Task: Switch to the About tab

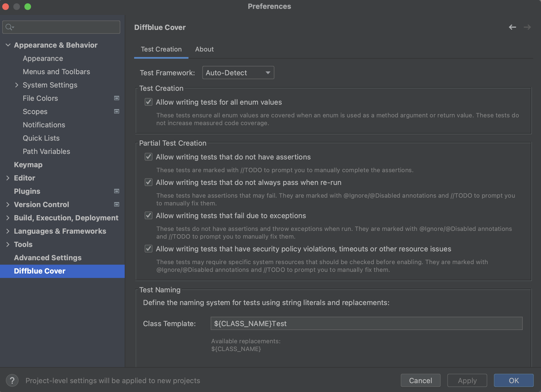Action: pyautogui.click(x=204, y=49)
